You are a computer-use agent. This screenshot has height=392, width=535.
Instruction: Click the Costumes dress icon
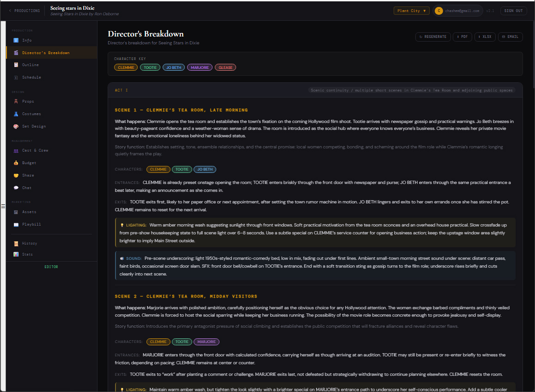(x=16, y=114)
